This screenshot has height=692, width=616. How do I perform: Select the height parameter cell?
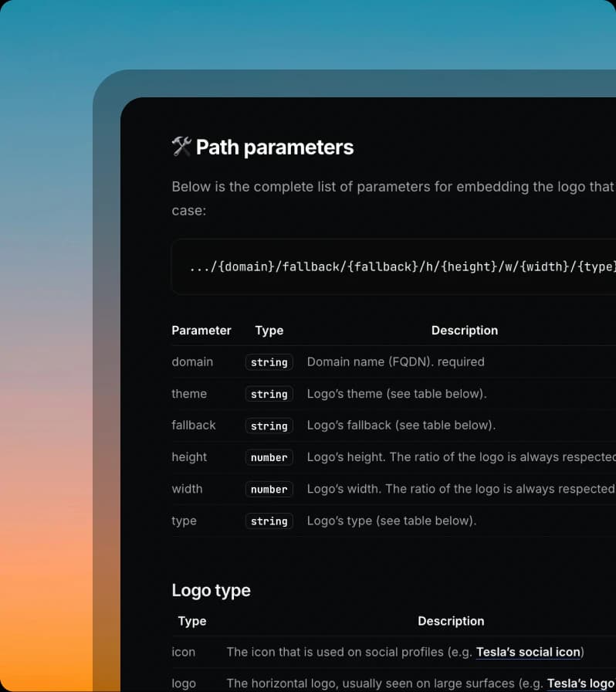click(x=189, y=457)
